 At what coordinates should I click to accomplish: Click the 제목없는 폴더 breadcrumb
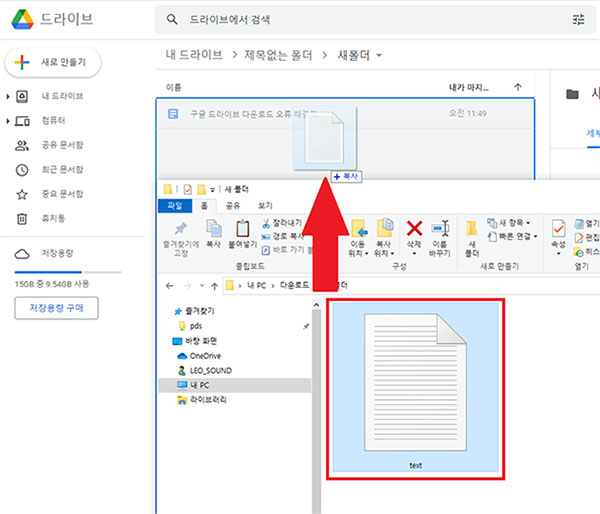tap(278, 55)
